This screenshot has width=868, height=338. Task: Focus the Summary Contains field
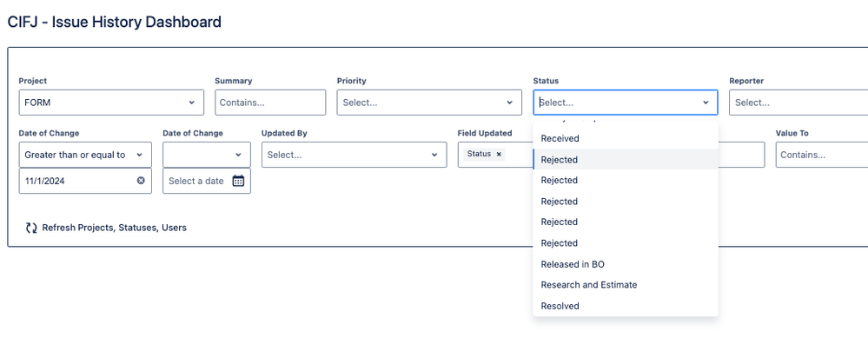[x=270, y=103]
